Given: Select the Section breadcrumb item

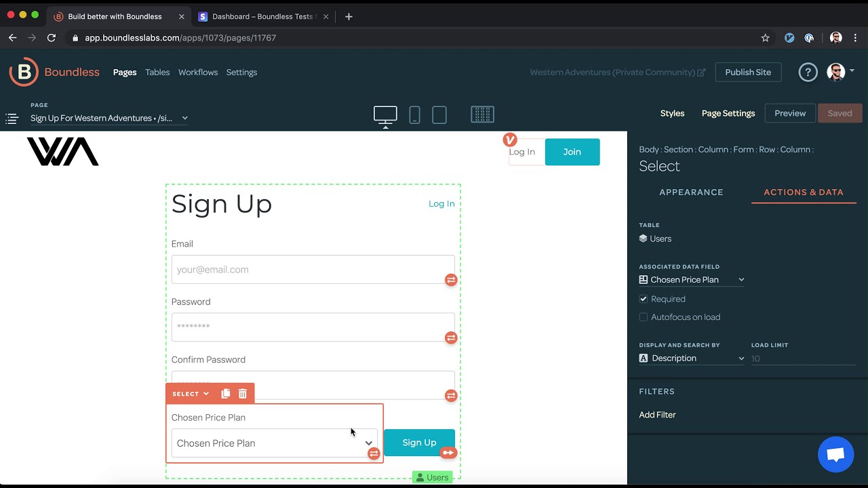Looking at the screenshot, I should coord(678,149).
